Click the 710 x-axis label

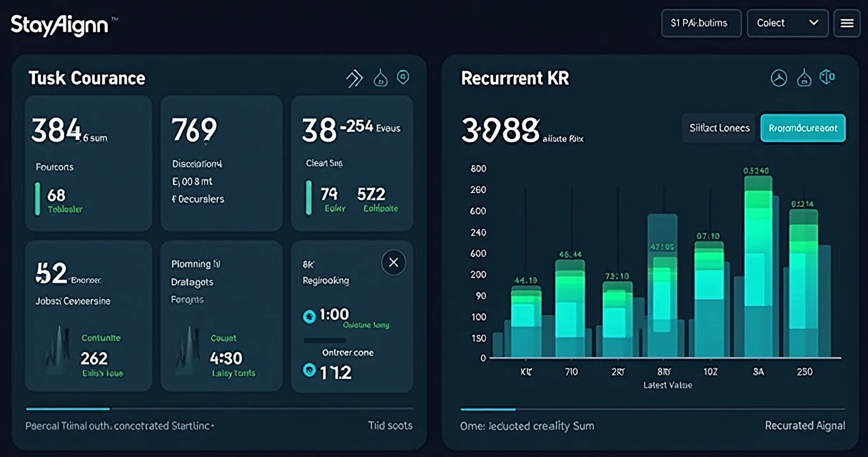571,372
